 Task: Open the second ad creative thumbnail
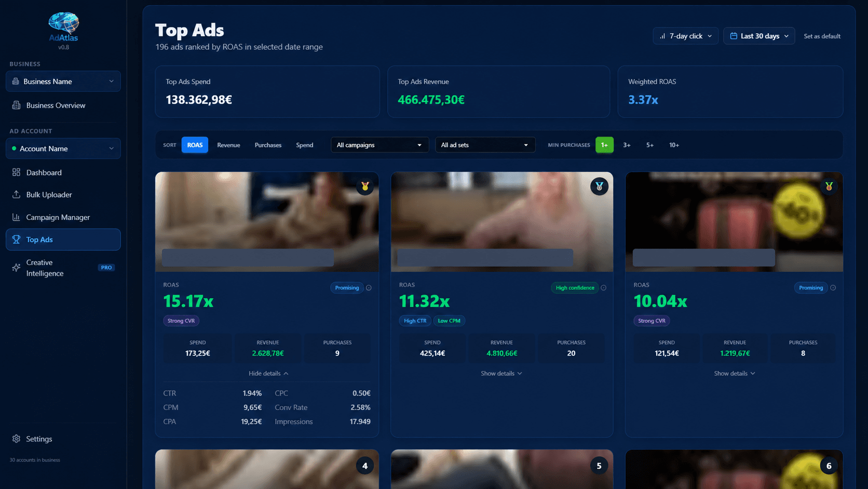pyautogui.click(x=502, y=222)
